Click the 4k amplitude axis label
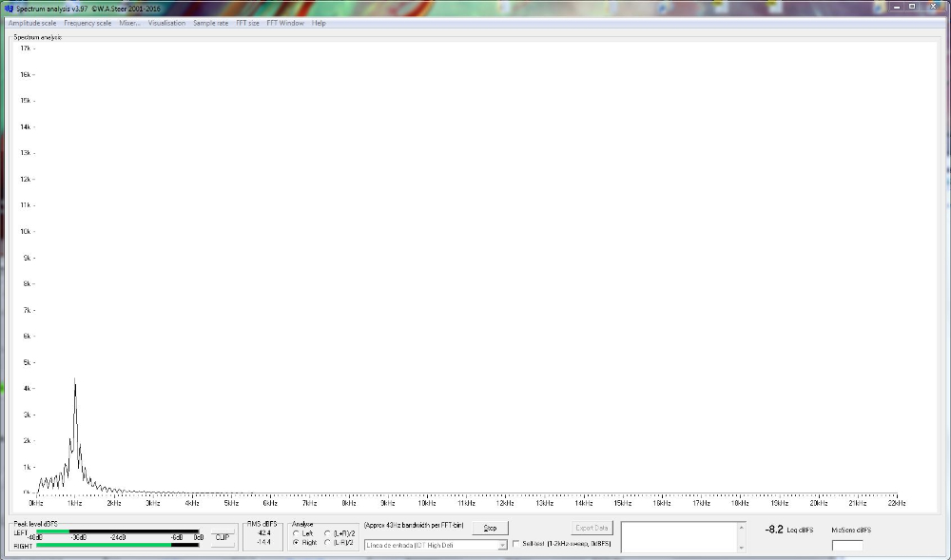Image resolution: width=951 pixels, height=560 pixels. 27,389
